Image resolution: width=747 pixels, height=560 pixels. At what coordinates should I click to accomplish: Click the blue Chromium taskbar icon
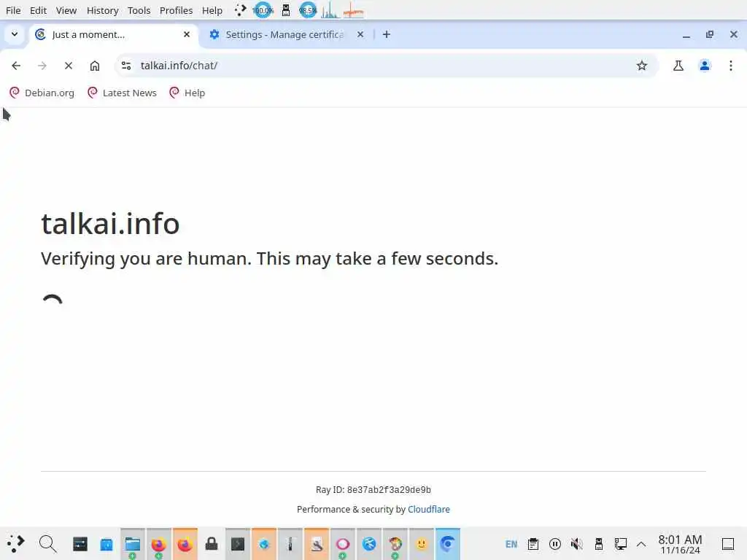click(x=448, y=543)
